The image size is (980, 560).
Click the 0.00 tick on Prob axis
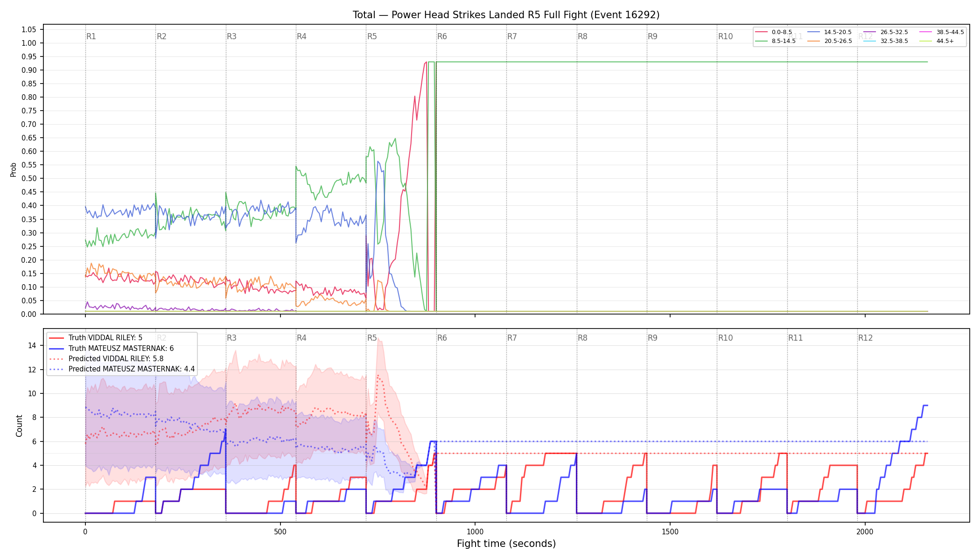tap(29, 314)
